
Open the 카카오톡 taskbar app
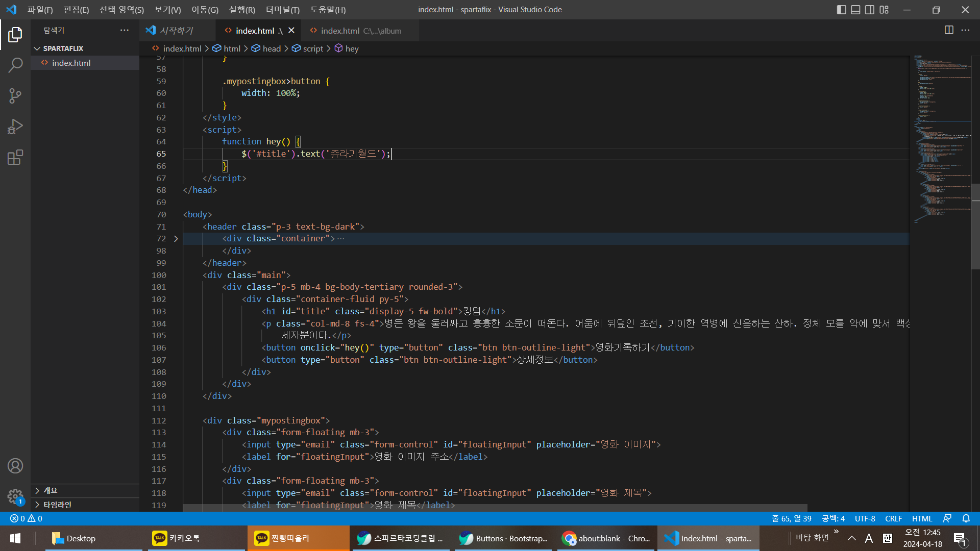tap(196, 538)
